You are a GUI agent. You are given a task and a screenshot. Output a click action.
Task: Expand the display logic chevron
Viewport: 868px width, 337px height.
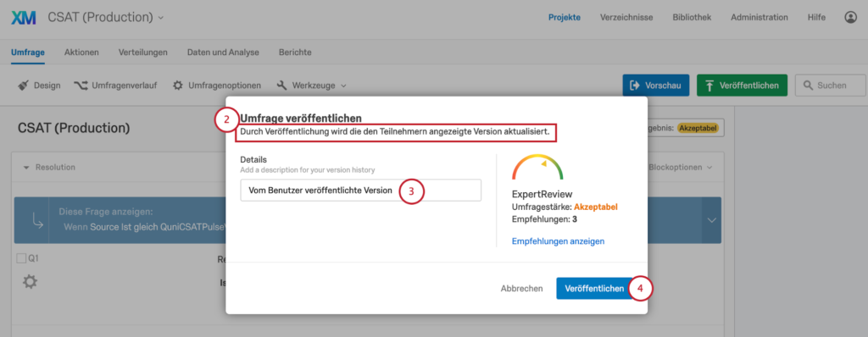point(711,220)
